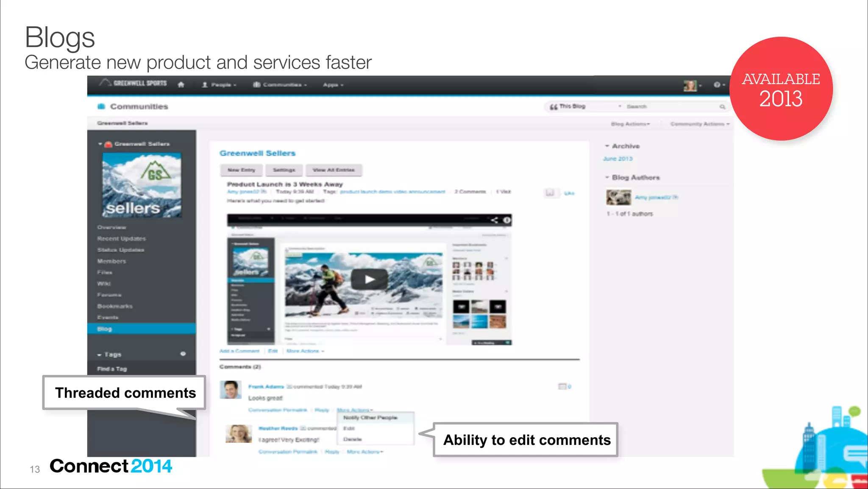Click the blog author avatar thumbnail

tap(618, 197)
